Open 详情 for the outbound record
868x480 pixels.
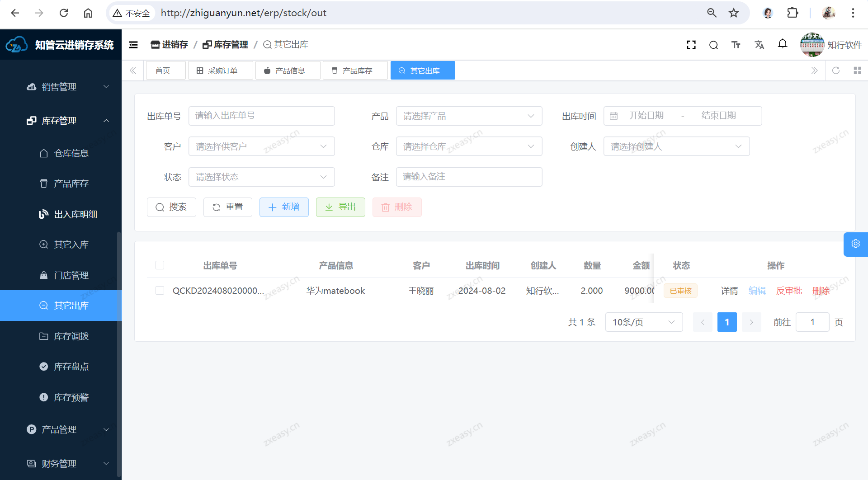pyautogui.click(x=729, y=291)
